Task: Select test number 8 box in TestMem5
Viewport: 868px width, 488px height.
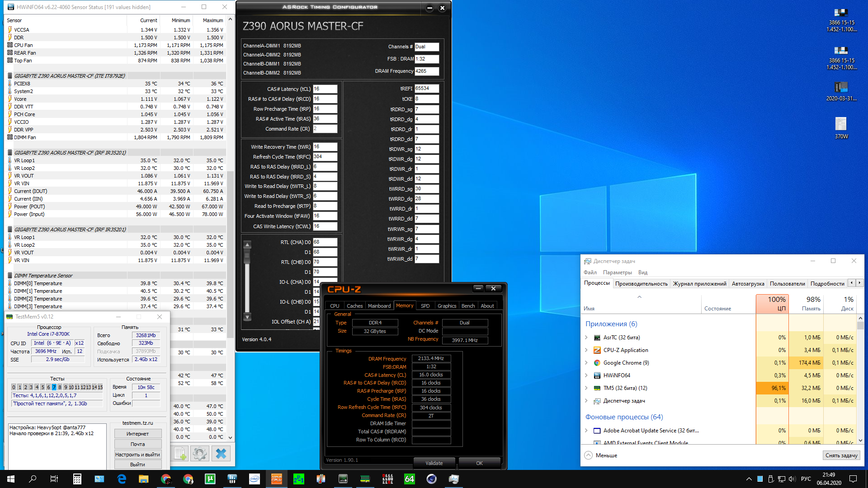Action: (x=60, y=387)
